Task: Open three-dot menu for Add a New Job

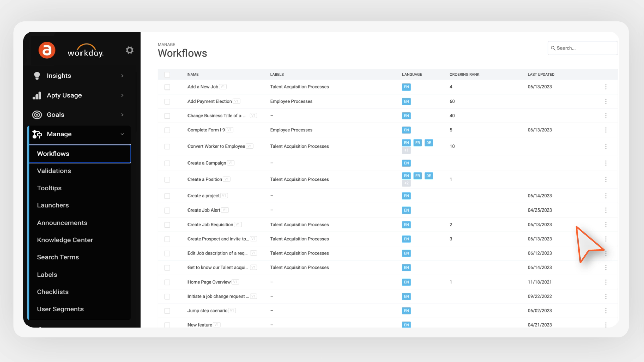Action: click(x=606, y=87)
